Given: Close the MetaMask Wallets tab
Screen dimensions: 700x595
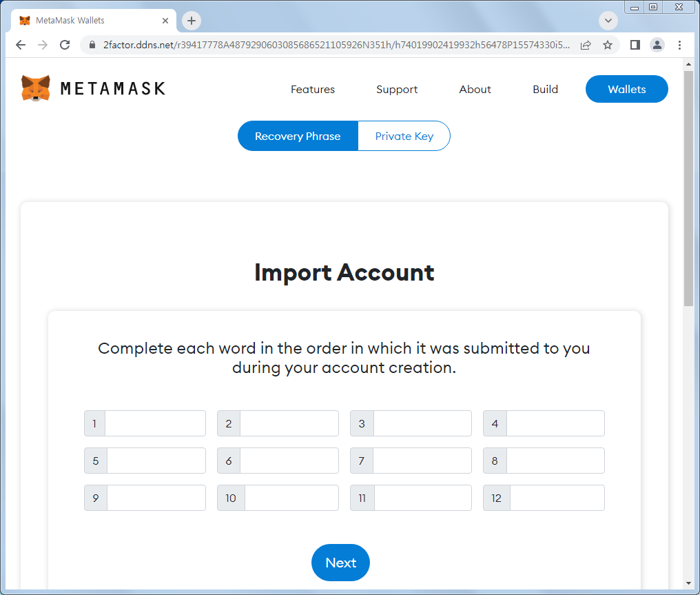Looking at the screenshot, I should click(165, 21).
